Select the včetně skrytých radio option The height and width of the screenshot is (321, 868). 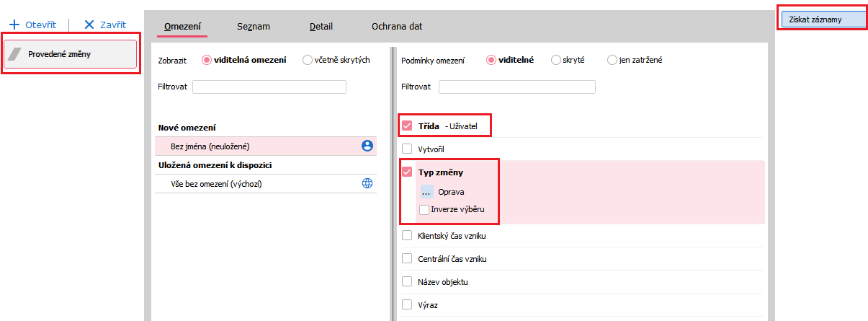pos(308,61)
